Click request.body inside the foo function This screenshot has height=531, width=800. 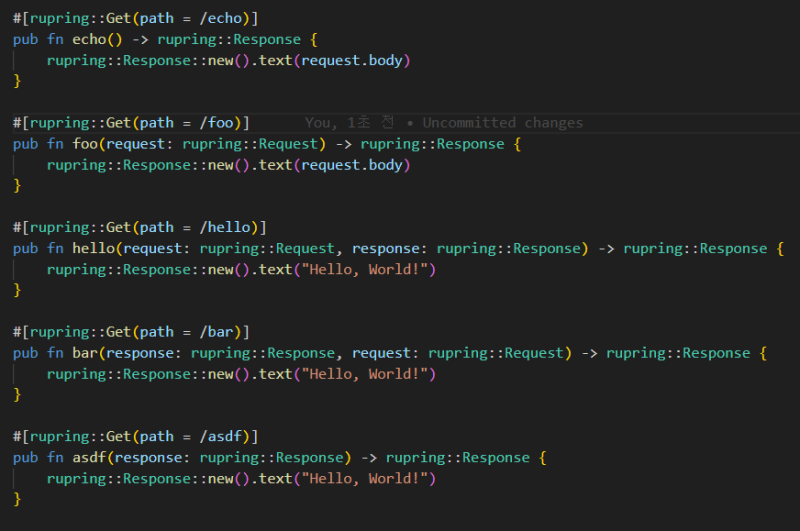pos(355,165)
